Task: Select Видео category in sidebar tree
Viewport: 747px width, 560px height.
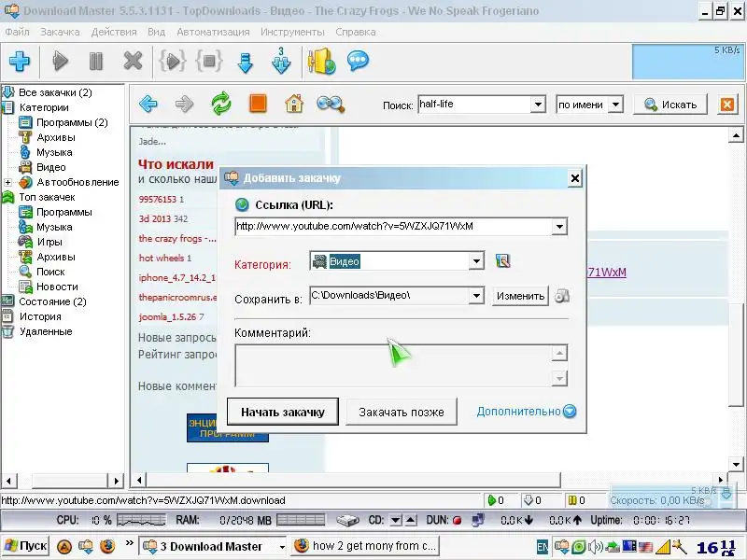Action: pyautogui.click(x=51, y=167)
